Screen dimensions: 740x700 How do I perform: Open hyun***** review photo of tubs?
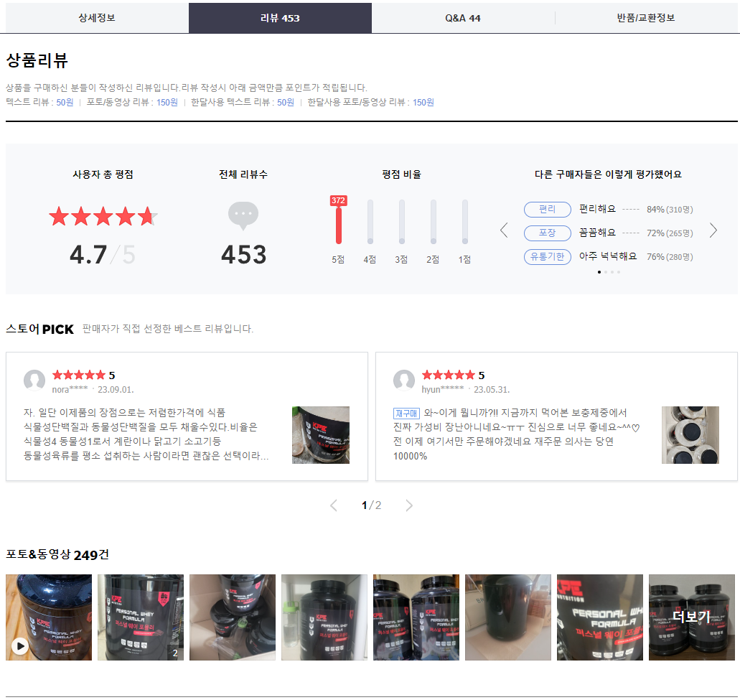point(690,435)
